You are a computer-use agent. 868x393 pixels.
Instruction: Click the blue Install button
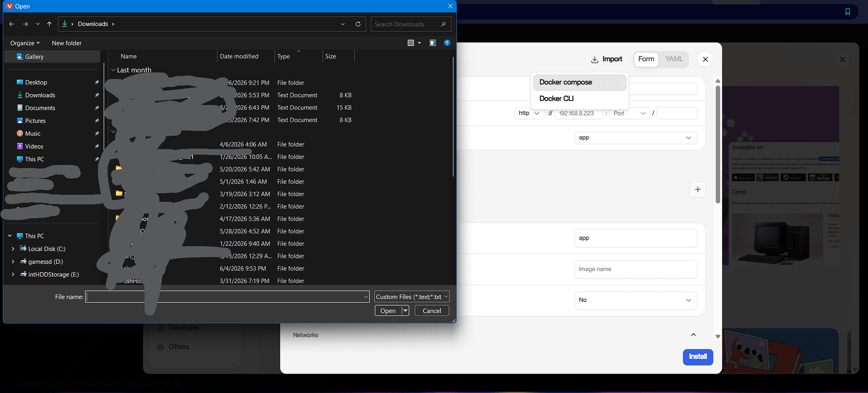pos(698,357)
